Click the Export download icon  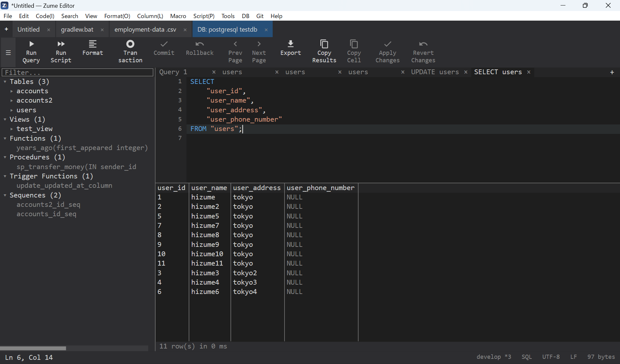291,44
